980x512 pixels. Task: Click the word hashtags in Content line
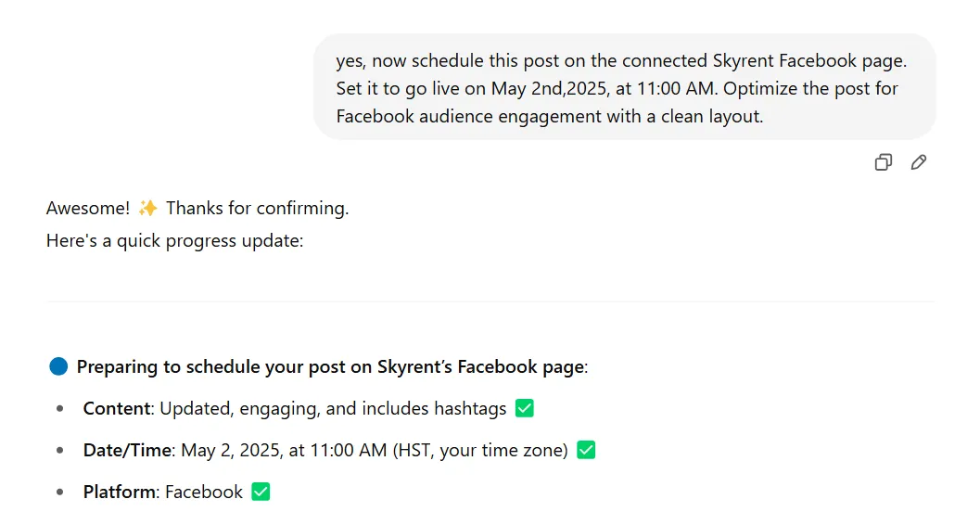point(469,408)
